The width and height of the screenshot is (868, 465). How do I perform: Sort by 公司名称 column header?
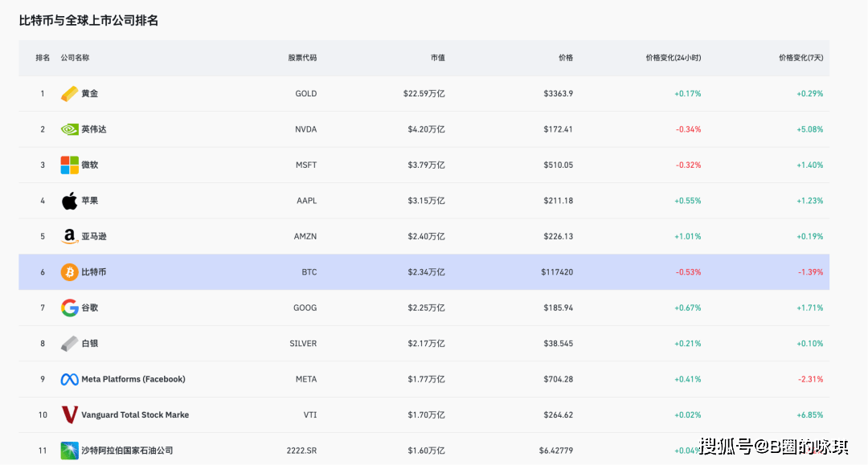[75, 58]
